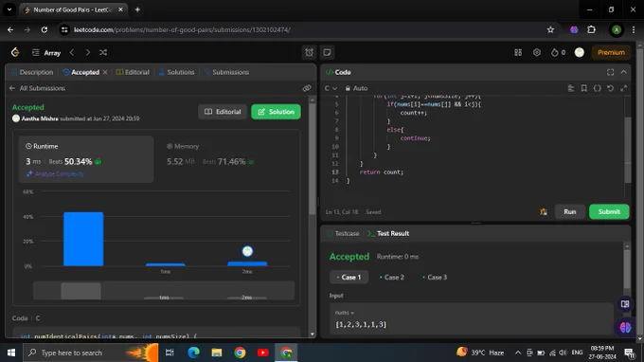
Task: Maximize the Code panel with the fullscreen icon
Action: [x=610, y=72]
